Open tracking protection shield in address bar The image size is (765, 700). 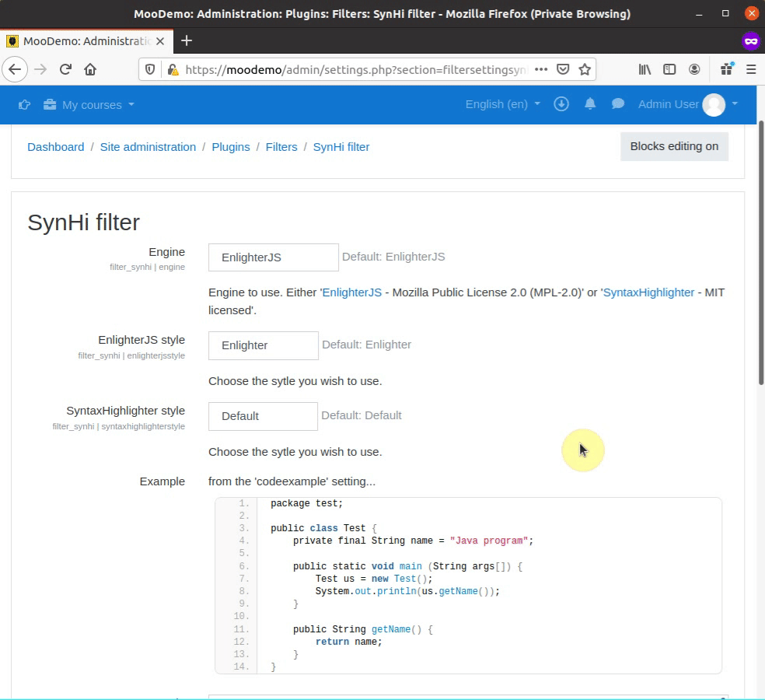click(150, 70)
